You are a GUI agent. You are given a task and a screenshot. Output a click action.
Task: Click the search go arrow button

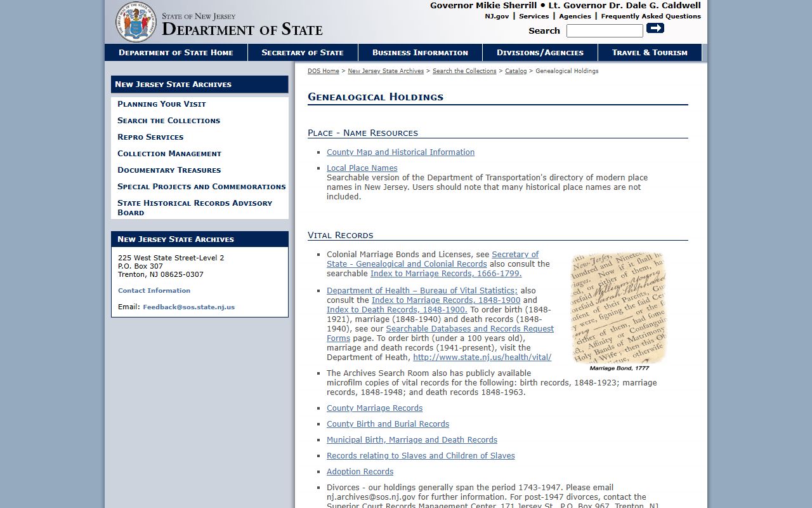tap(655, 28)
